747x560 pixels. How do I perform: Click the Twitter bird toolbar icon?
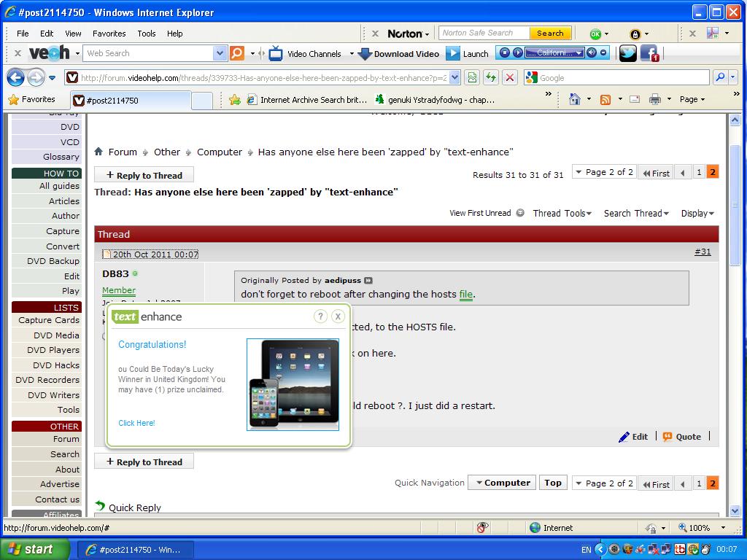(x=627, y=53)
